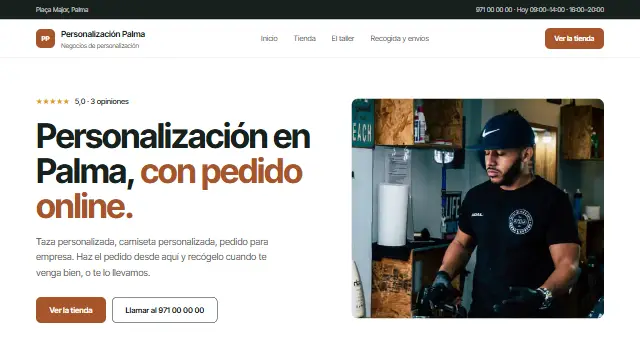This screenshot has width=640, height=360.
Task: Go to the Tienda page
Action: pyautogui.click(x=304, y=38)
